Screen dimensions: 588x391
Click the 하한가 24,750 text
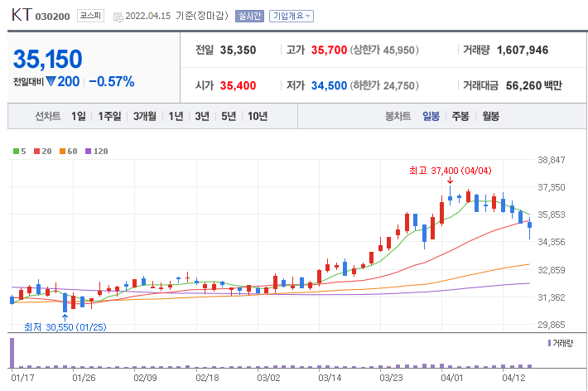[384, 85]
